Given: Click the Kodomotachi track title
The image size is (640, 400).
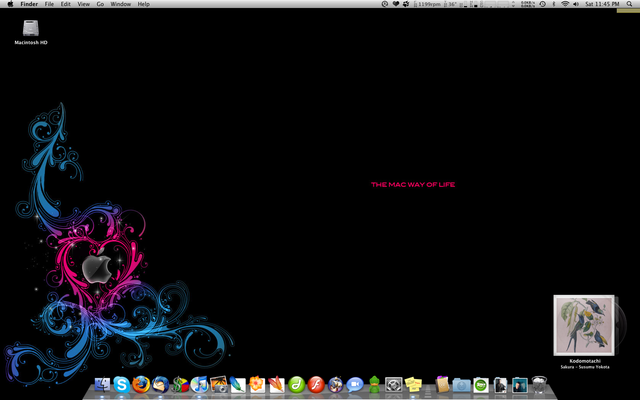Looking at the screenshot, I should (585, 361).
